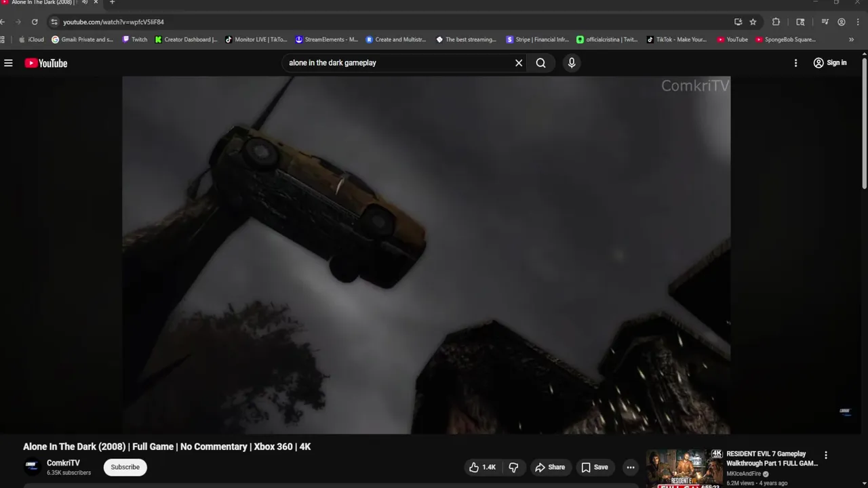This screenshot has width=868, height=488.
Task: Open Creator Dashboard bookmark
Action: [186, 39]
